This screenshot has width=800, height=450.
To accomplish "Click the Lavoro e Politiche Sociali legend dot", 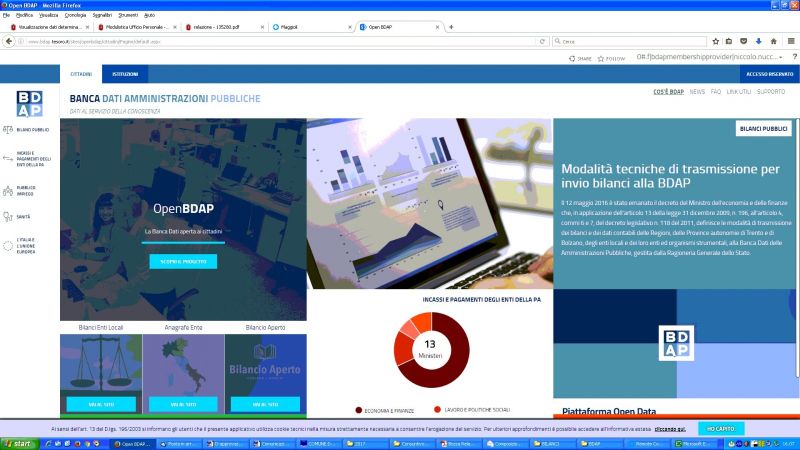I will 437,409.
